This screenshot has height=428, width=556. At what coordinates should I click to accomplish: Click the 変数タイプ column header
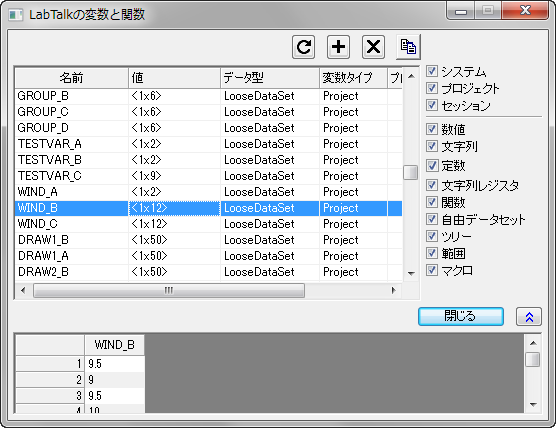tap(353, 77)
